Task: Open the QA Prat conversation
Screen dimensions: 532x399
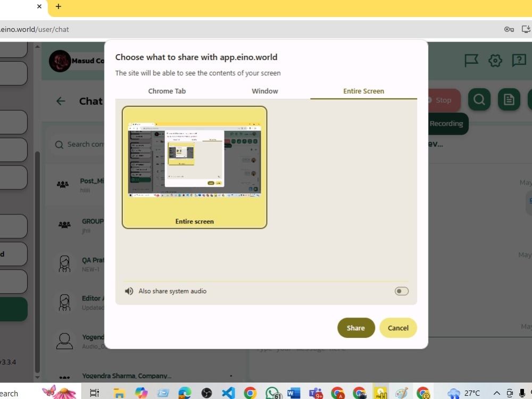Action: coord(76,264)
